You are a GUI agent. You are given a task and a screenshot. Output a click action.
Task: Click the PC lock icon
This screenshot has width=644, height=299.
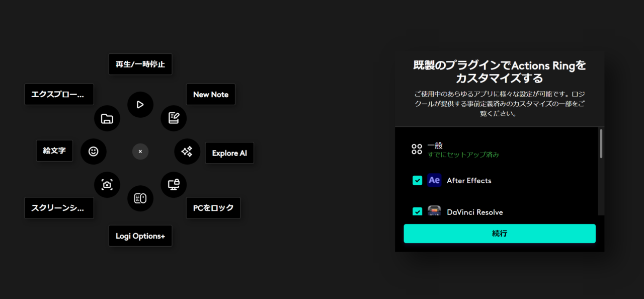[174, 184]
